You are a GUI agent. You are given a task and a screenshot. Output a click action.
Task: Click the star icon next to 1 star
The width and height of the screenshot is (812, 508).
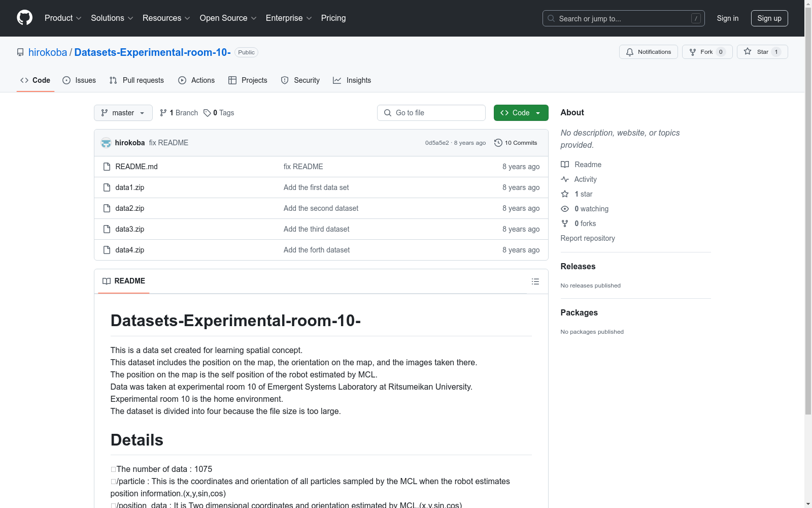[x=565, y=194]
